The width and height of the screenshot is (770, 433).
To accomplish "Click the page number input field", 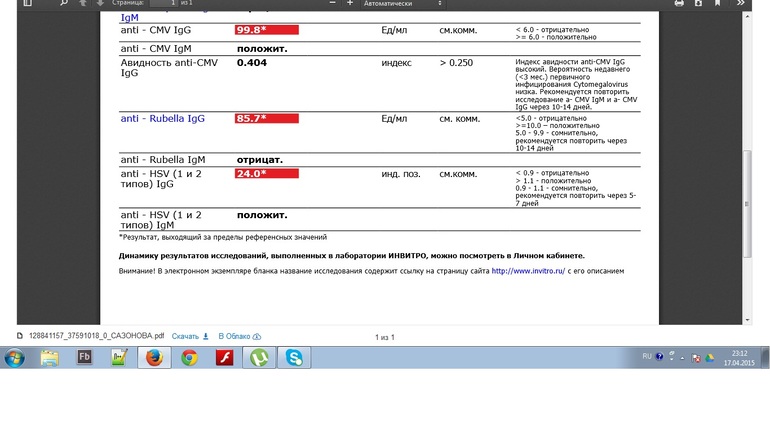I will tap(163, 4).
